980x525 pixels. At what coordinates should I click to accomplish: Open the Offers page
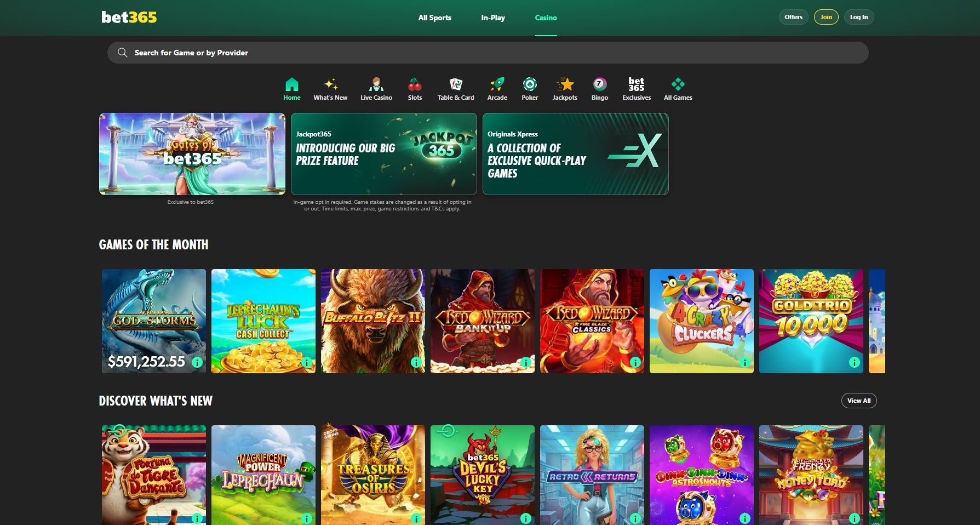pyautogui.click(x=793, y=17)
